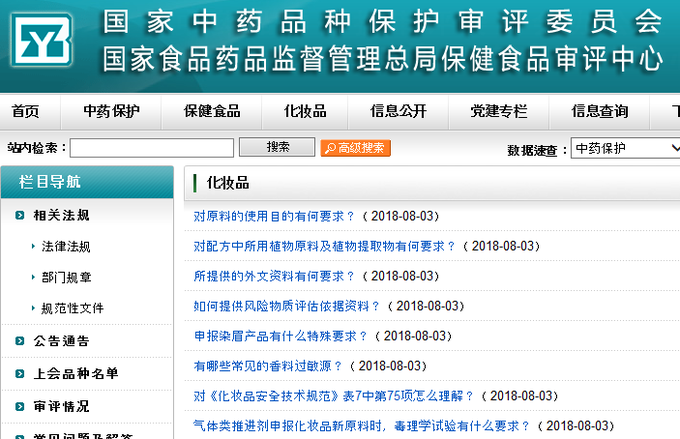The width and height of the screenshot is (680, 439).
Task: Open 高级搜索 advanced search
Action: pos(356,148)
